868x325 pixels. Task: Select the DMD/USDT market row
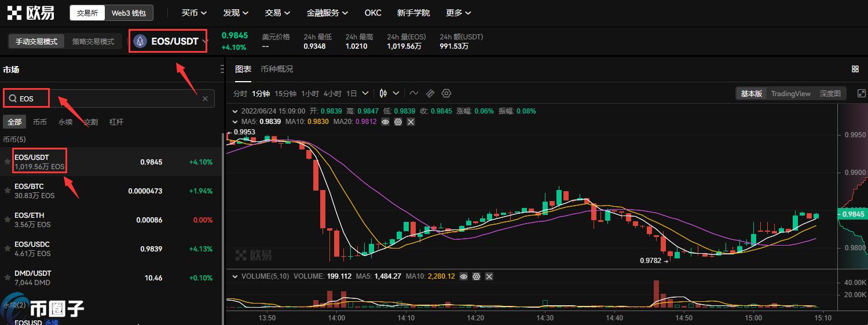click(111, 277)
